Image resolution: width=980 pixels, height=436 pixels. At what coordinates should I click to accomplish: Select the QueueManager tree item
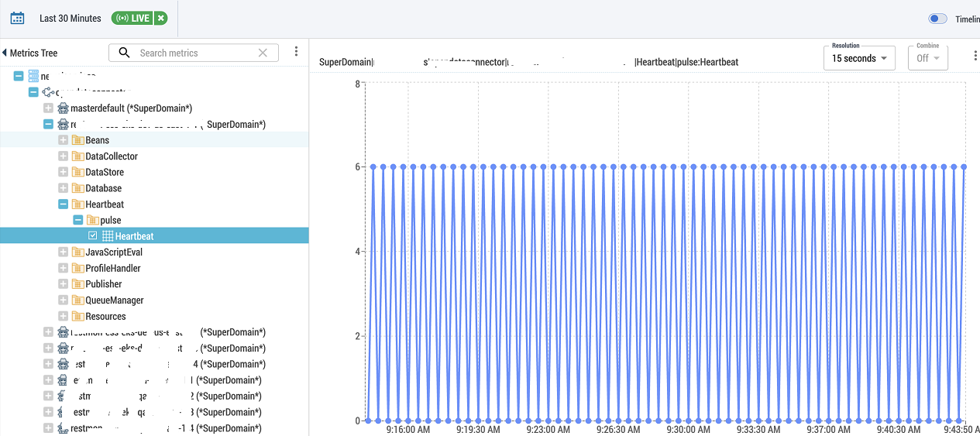(114, 300)
